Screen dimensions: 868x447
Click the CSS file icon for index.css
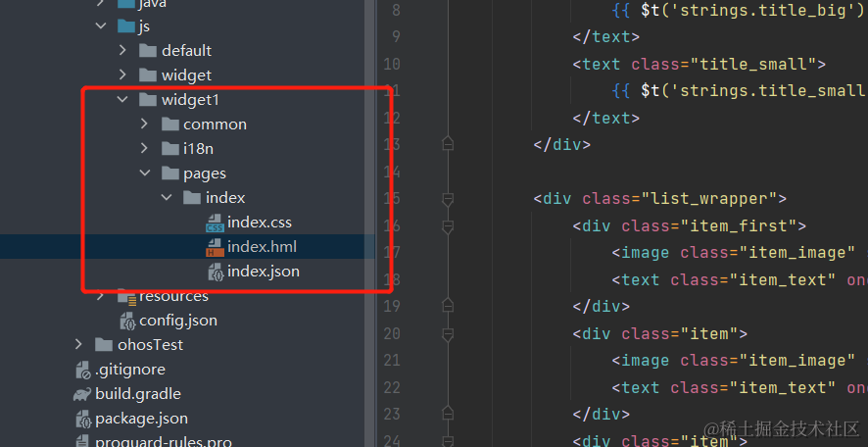215,223
